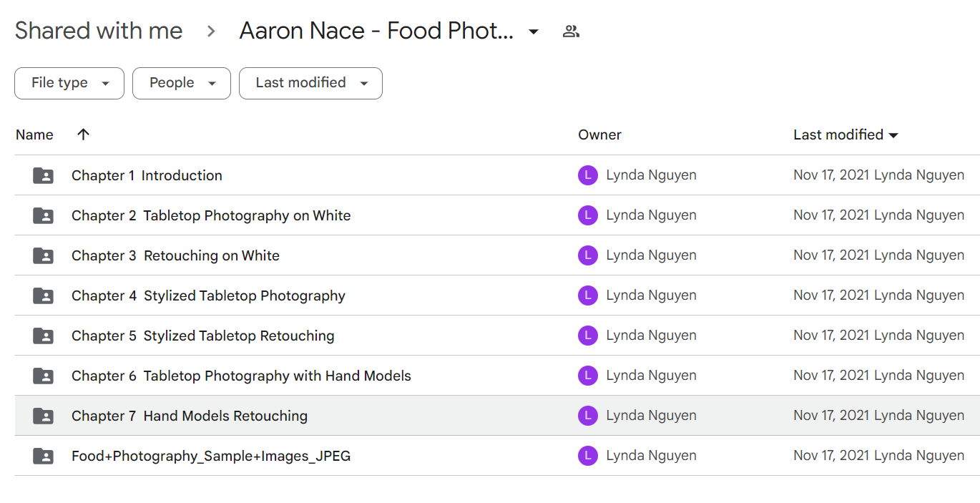Select Chapter 6 Tabletop Photography with Hand Models
Viewport: 980px width, 503px height.
[x=241, y=376]
